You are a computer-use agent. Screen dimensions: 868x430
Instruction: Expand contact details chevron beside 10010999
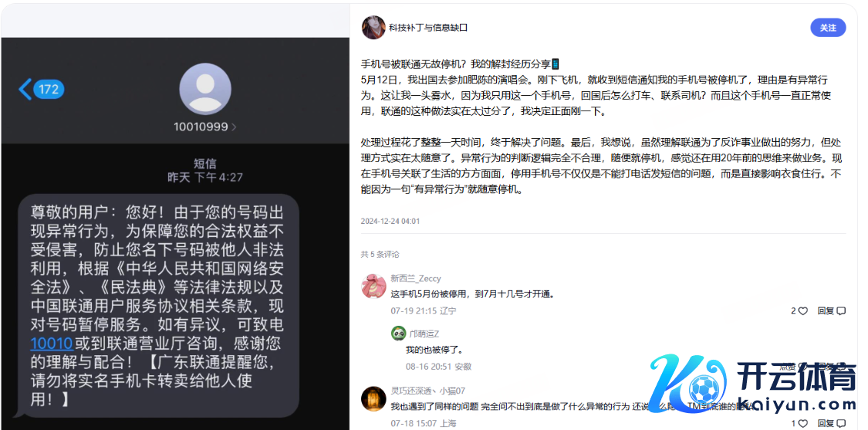pyautogui.click(x=234, y=127)
